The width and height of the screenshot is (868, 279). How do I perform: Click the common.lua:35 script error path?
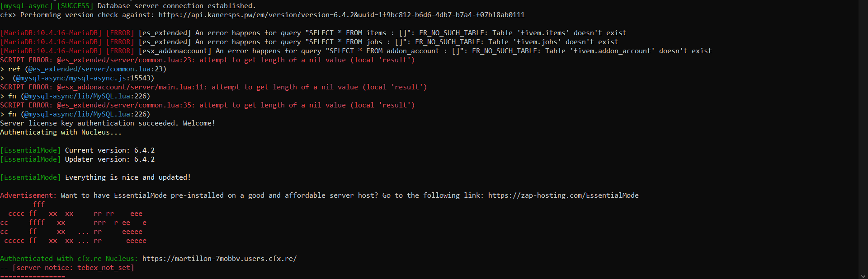click(x=126, y=105)
